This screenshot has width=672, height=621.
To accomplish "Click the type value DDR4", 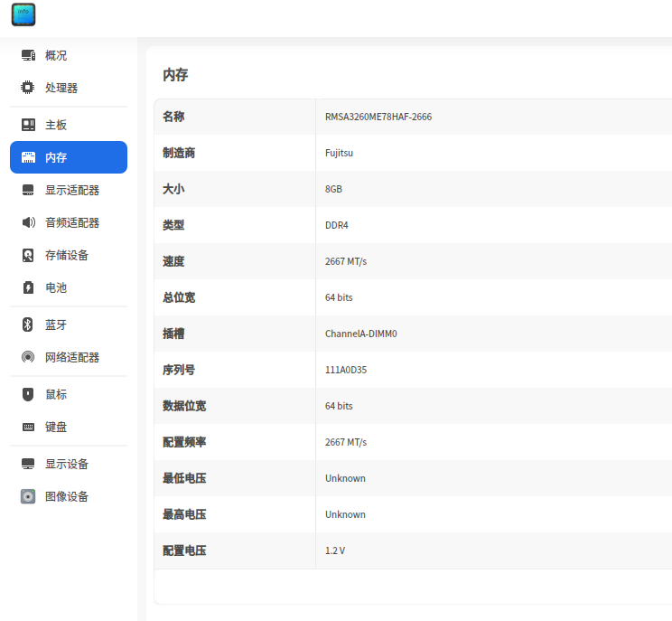I will [x=336, y=225].
